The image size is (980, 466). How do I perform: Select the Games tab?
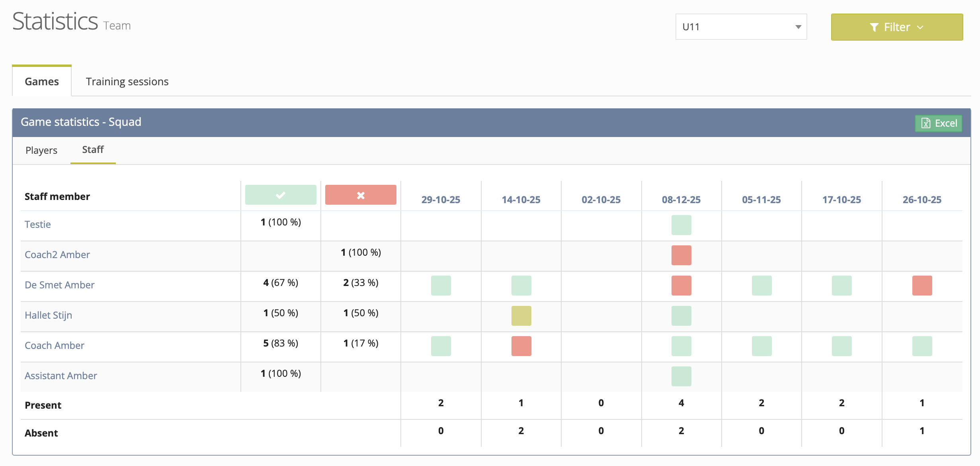(x=42, y=82)
